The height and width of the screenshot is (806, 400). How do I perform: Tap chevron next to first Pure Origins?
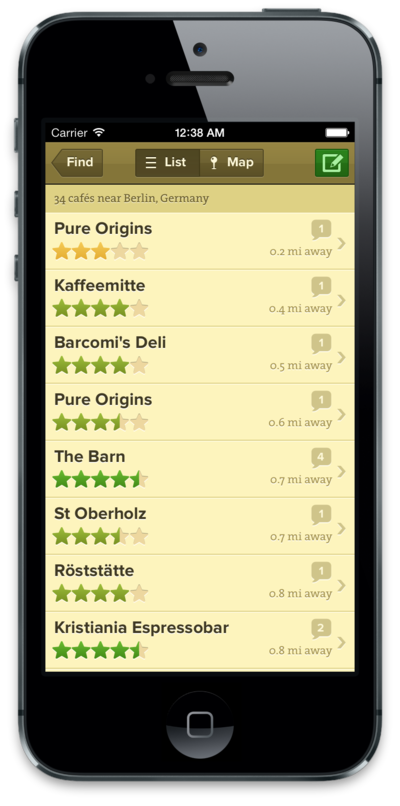coord(341,243)
